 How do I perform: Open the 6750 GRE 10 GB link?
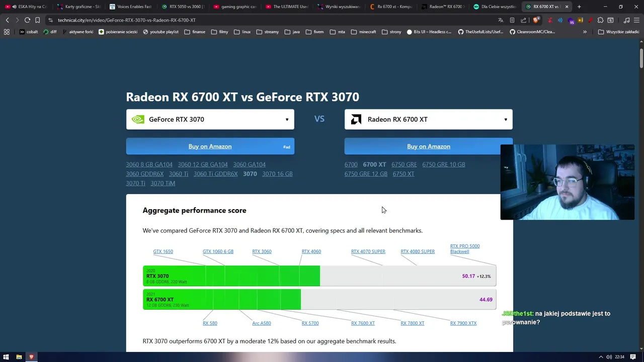pyautogui.click(x=444, y=164)
